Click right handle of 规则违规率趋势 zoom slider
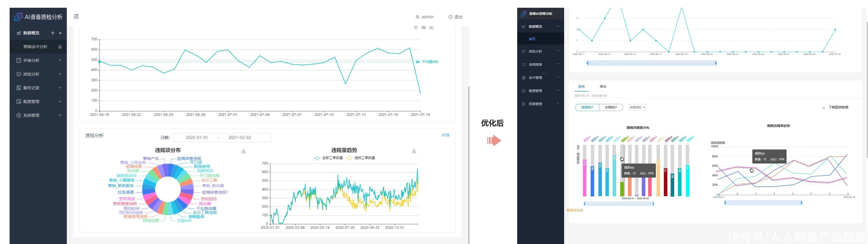This screenshot has width=868, height=244. point(801,202)
